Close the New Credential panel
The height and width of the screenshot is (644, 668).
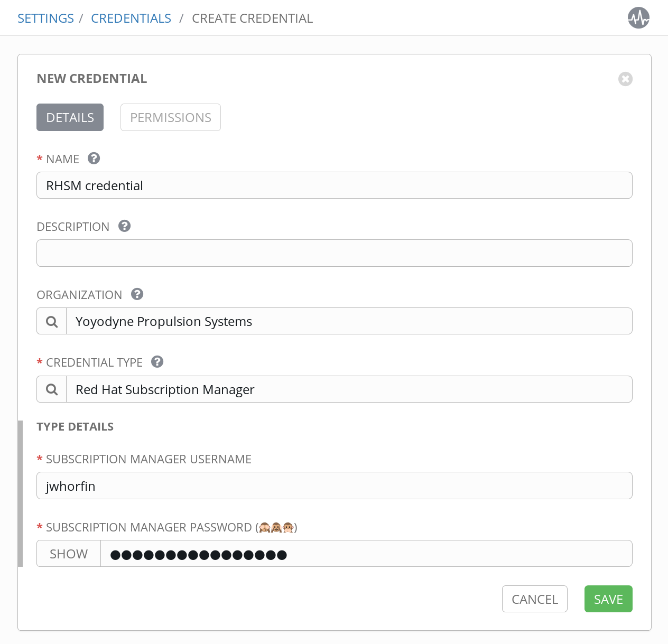point(625,79)
